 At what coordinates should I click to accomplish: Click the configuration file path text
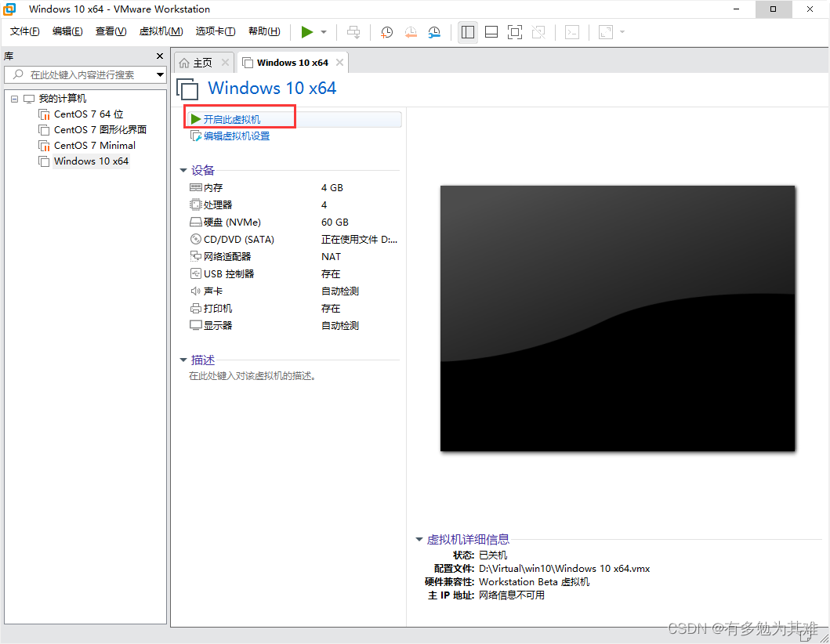[564, 568]
